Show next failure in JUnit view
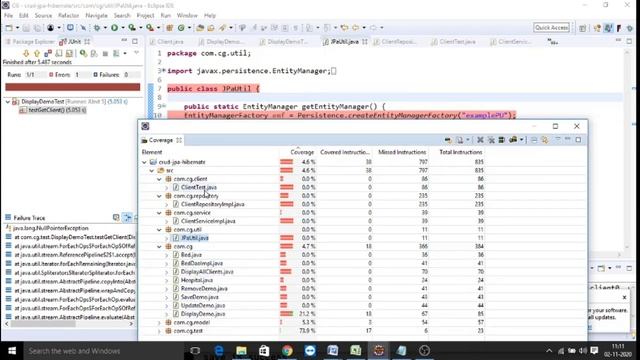640x360 pixels. click(x=26, y=53)
